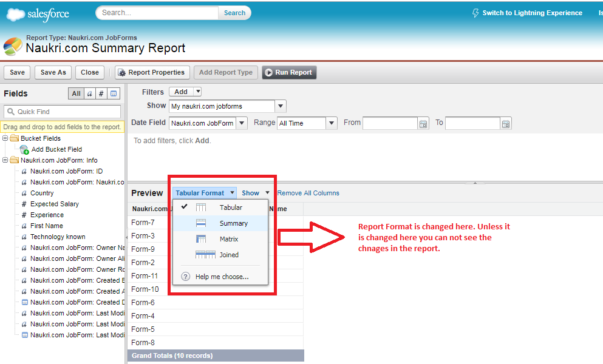Collapse the Bucket Fields tree node

5,138
